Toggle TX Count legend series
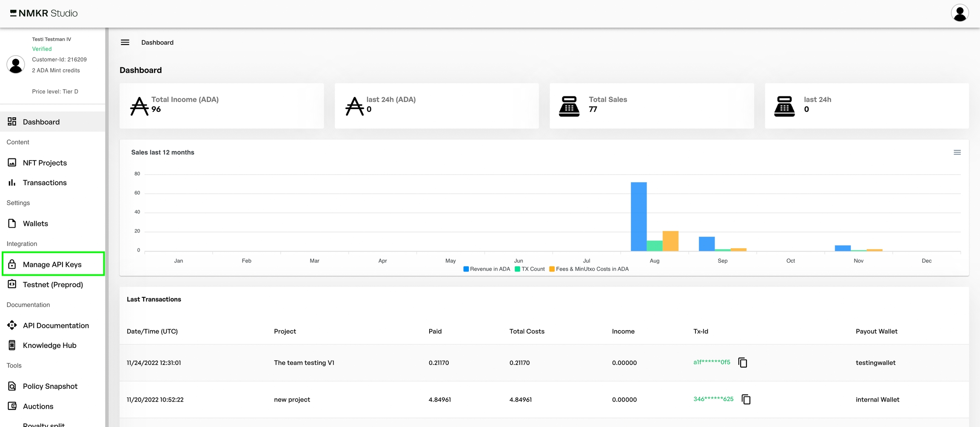Screen dimensions: 980x427 [530, 269]
